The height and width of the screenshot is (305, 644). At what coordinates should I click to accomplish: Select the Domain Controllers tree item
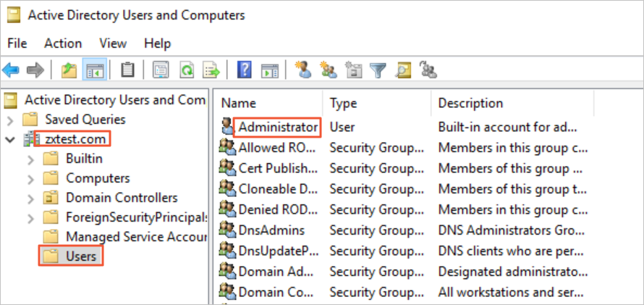[x=122, y=198]
